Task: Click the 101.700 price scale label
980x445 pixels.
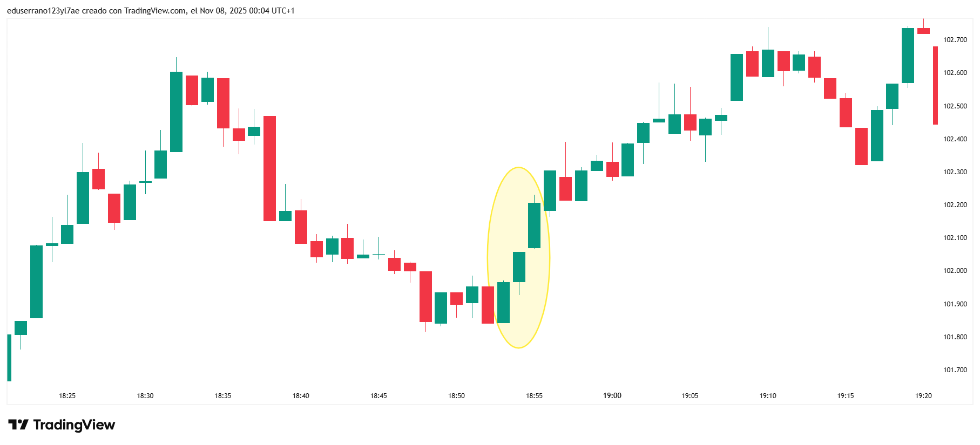Action: point(955,370)
